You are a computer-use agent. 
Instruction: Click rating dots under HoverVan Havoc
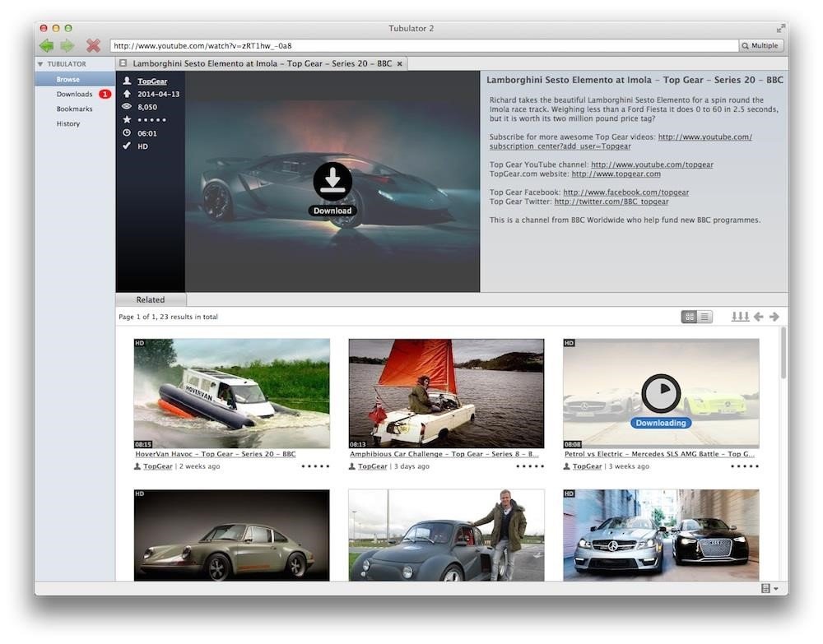coord(315,466)
